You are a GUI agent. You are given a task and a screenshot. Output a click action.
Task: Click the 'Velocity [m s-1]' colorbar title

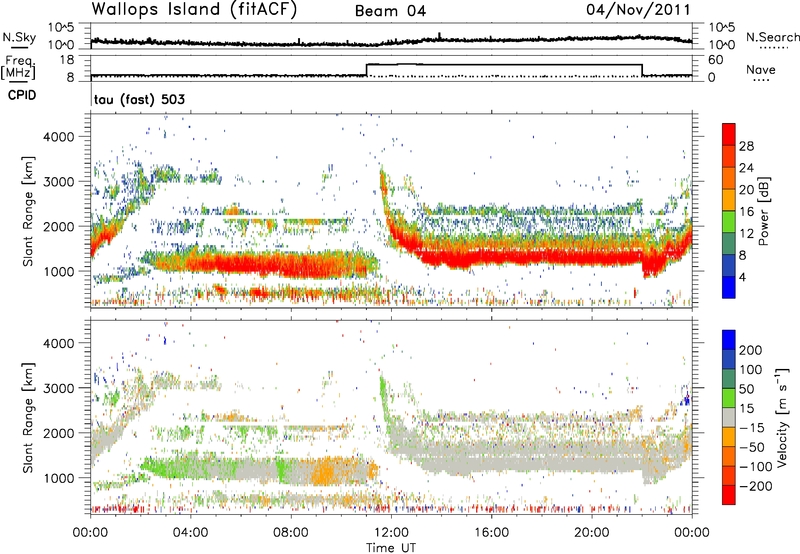782,417
